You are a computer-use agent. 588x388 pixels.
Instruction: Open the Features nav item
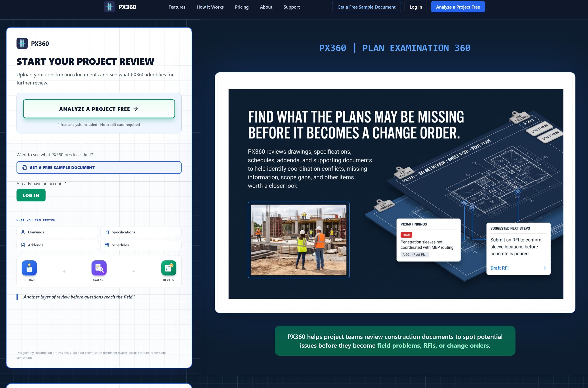tap(177, 7)
